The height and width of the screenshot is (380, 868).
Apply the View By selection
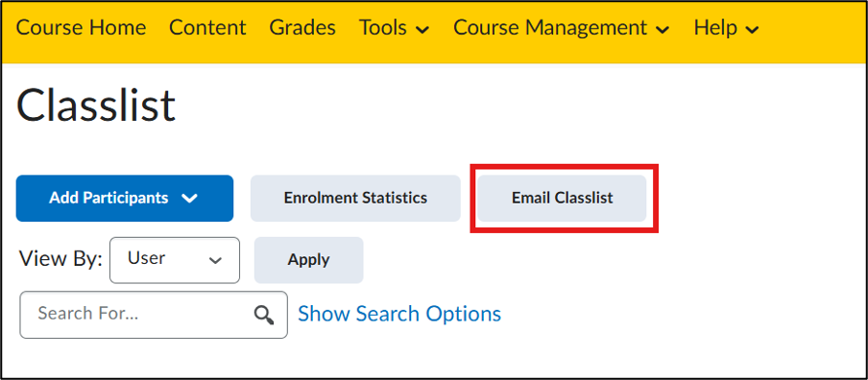(x=308, y=260)
